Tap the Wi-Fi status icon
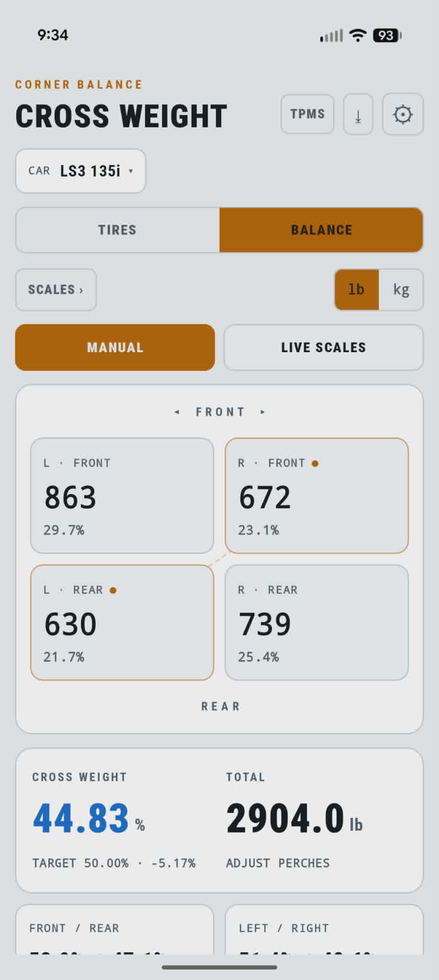The height and width of the screenshot is (980, 439). (358, 35)
